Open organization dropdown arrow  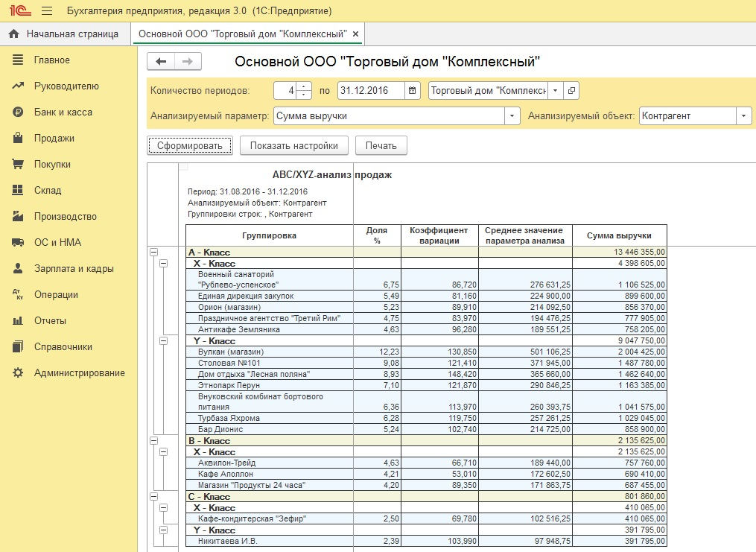click(x=556, y=91)
